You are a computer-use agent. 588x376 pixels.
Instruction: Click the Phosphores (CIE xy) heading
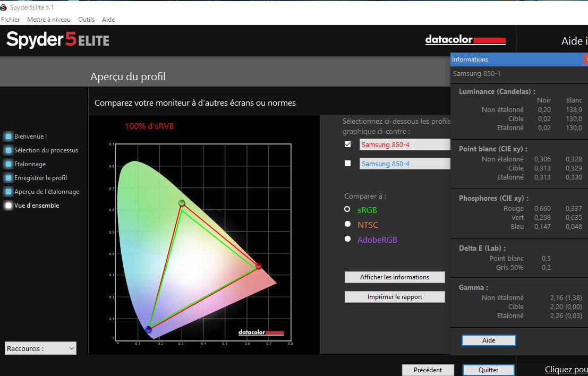[493, 198]
